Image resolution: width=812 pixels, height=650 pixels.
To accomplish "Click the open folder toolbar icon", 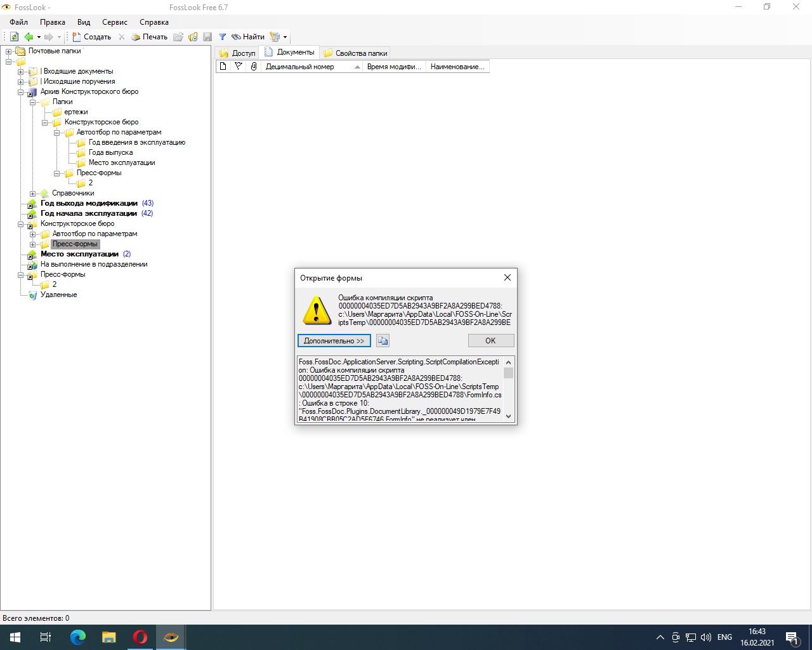I will tap(178, 37).
